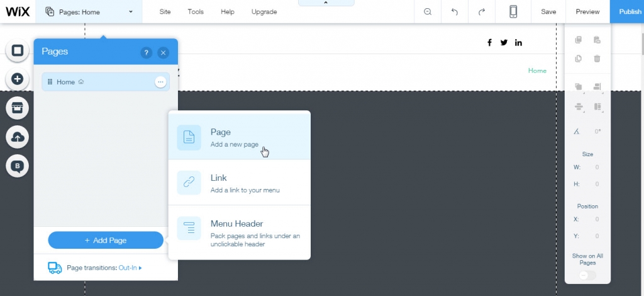
Task: Switch to mobile view icon
Action: tap(513, 11)
